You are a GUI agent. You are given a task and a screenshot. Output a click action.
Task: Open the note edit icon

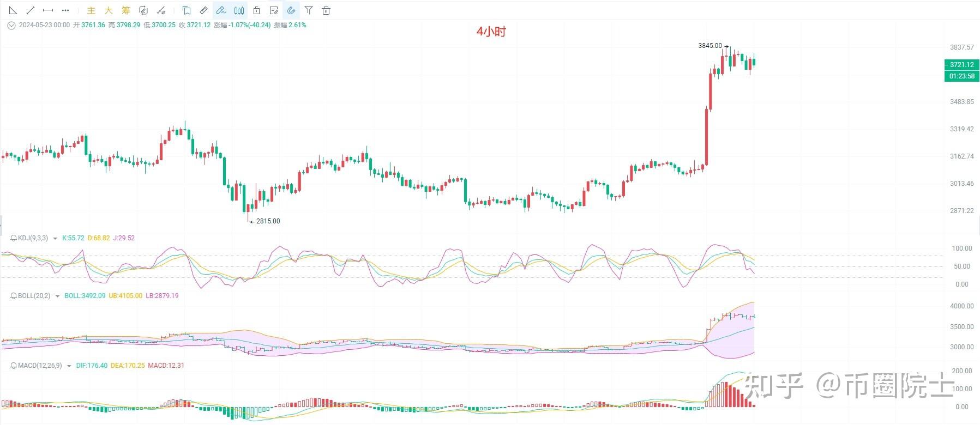[274, 10]
